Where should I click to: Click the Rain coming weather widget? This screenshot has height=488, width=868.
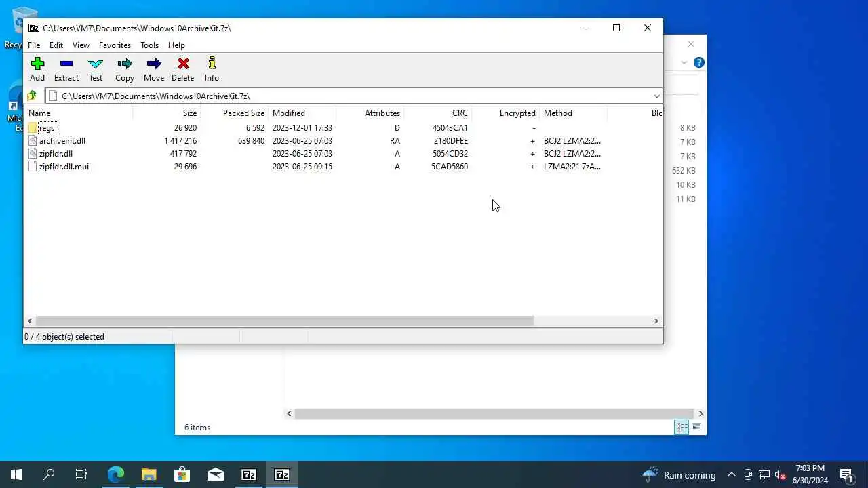tap(679, 474)
